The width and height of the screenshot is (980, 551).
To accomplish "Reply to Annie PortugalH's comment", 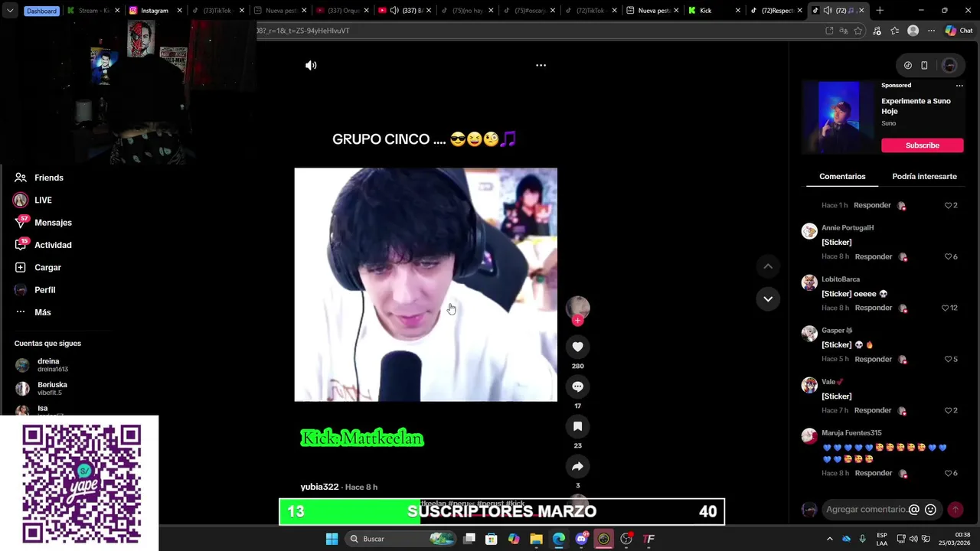I will click(x=874, y=256).
